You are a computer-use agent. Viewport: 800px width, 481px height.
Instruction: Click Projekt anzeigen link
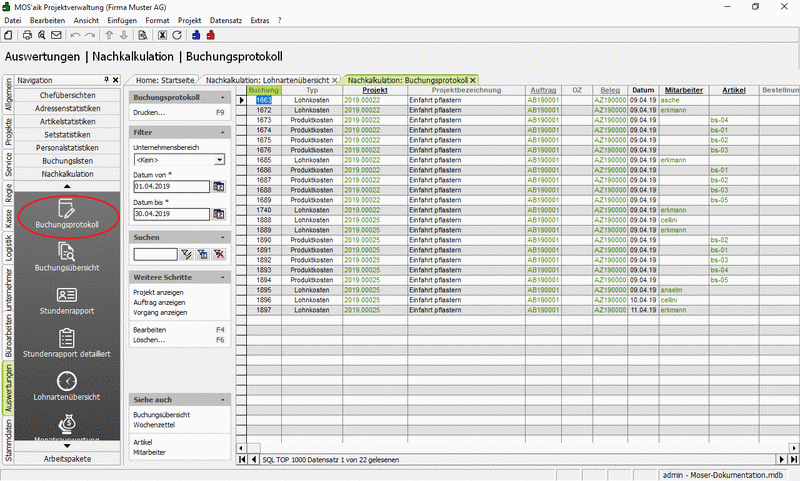(158, 292)
